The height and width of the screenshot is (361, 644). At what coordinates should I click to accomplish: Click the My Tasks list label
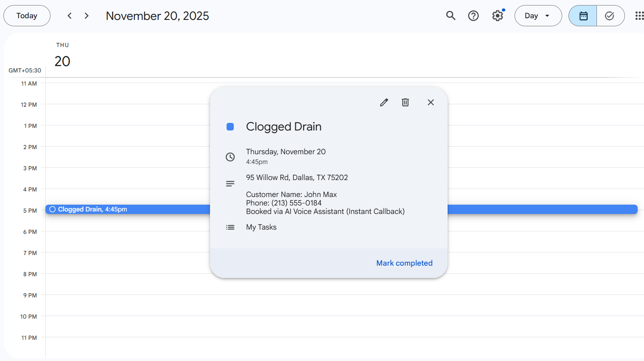click(x=261, y=227)
